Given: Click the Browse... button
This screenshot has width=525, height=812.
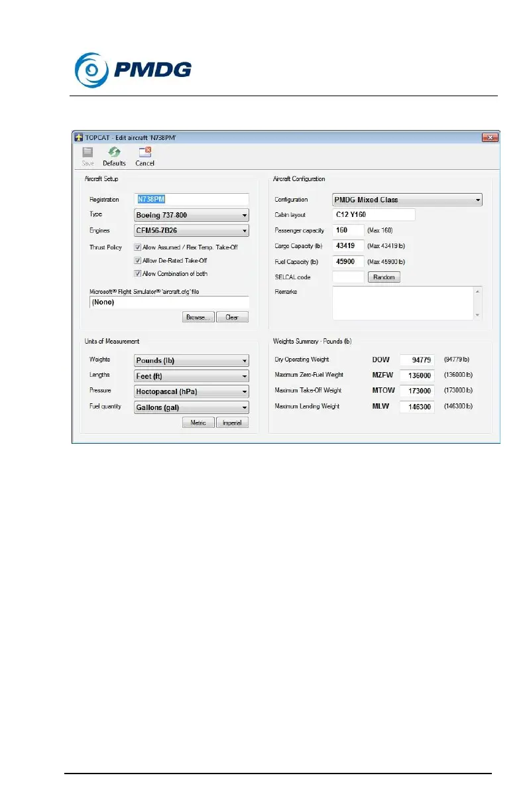Looking at the screenshot, I should click(x=199, y=317).
